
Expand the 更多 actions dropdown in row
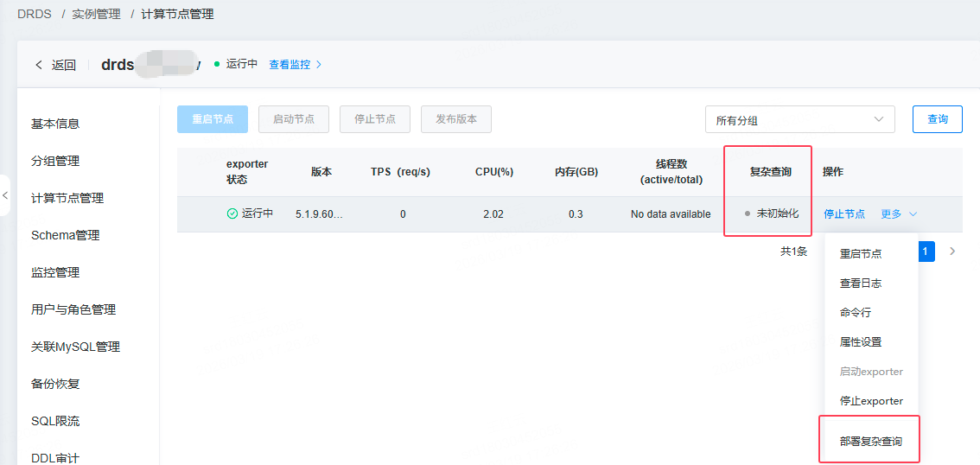click(x=899, y=213)
